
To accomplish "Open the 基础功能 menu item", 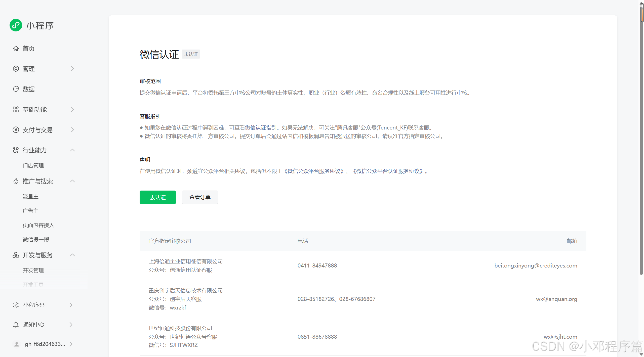I will point(35,109).
